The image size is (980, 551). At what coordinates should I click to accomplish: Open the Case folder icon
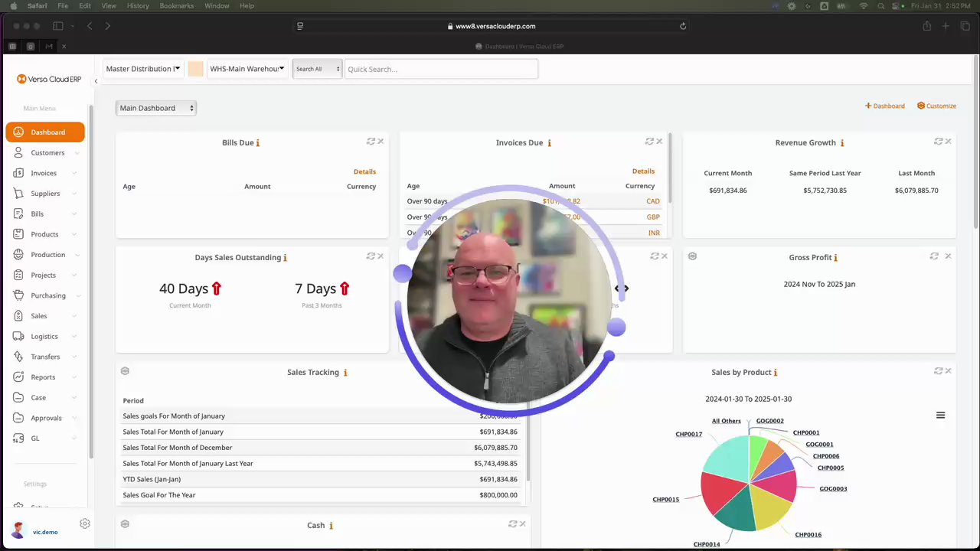[19, 397]
